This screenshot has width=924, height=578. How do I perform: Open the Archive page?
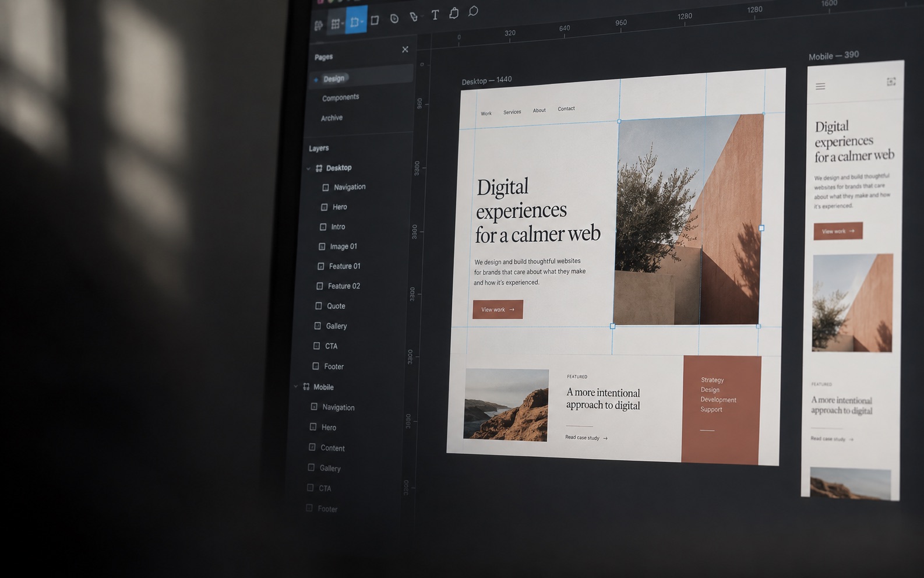[331, 118]
